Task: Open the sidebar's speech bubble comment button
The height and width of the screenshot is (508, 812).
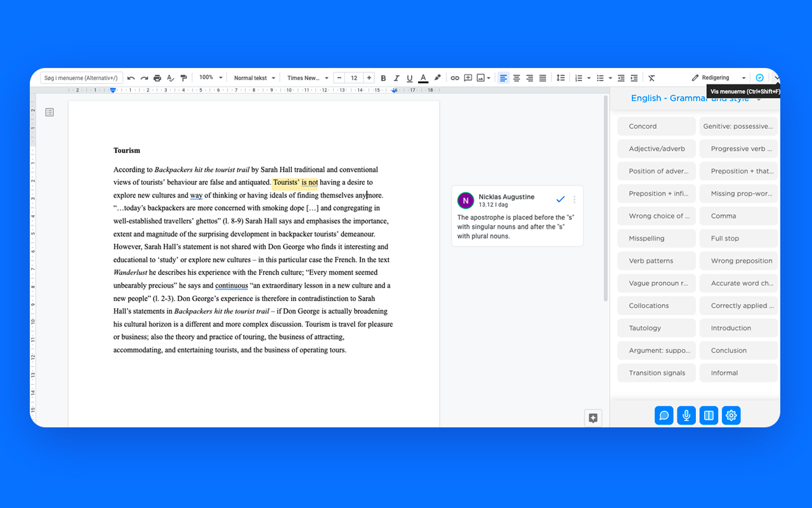Action: [664, 415]
